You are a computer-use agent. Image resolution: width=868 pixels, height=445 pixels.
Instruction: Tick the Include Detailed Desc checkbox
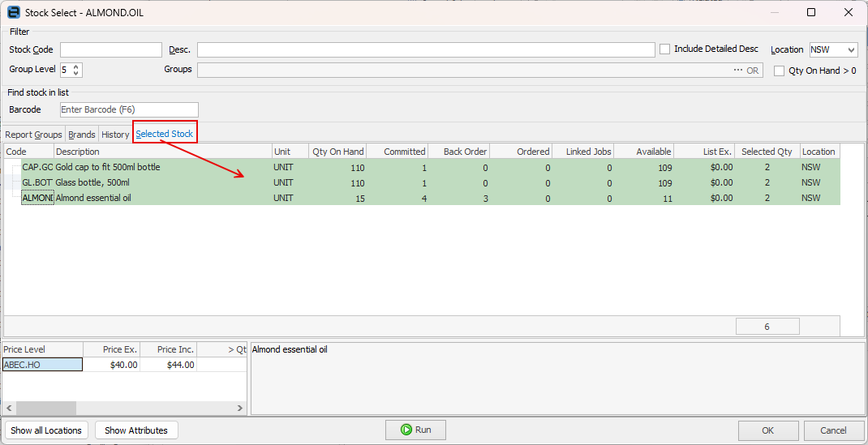pyautogui.click(x=665, y=49)
